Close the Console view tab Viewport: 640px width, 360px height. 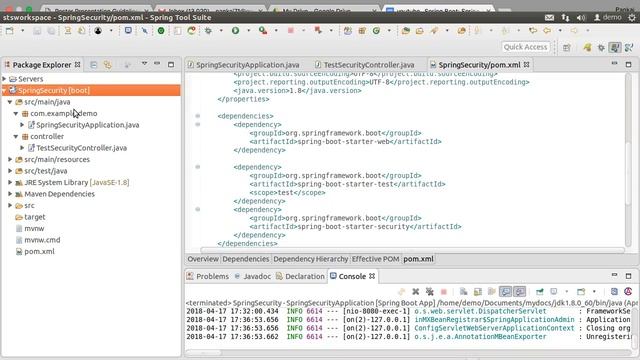(372, 276)
